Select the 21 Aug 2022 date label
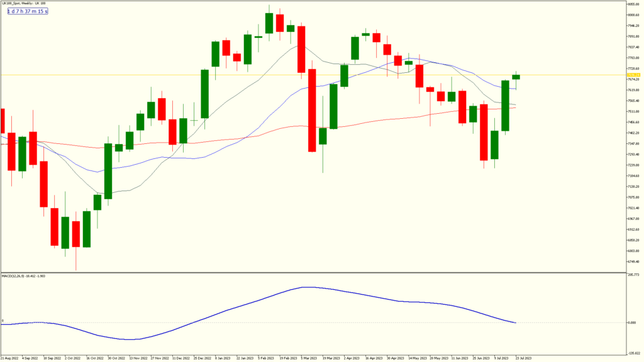The image size is (644, 362). click(x=11, y=358)
